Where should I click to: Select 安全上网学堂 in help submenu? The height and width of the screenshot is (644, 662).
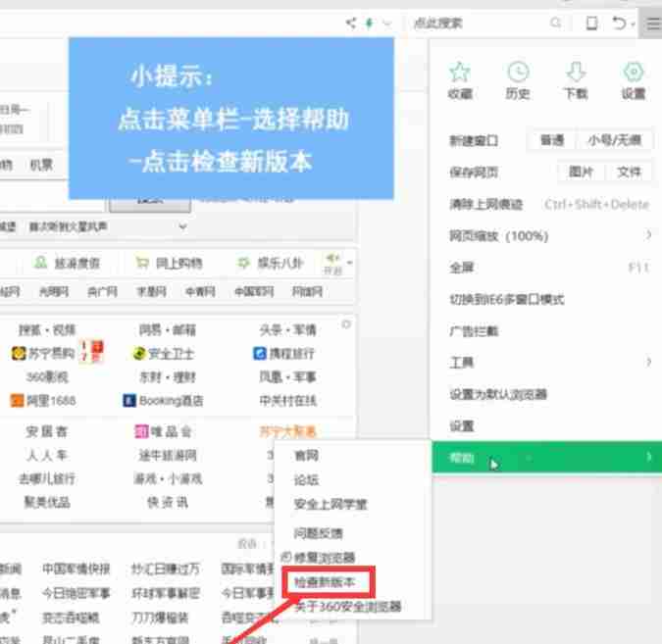pos(331,504)
